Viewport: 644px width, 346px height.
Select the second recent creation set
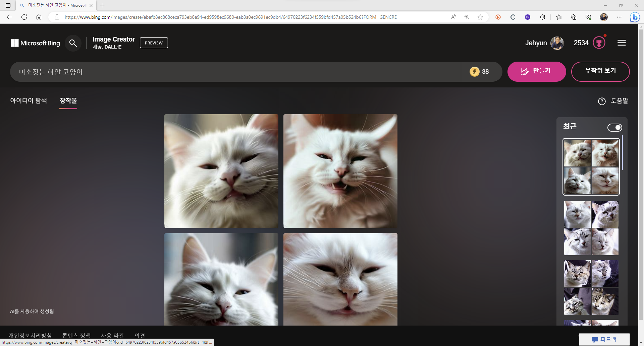(591, 228)
